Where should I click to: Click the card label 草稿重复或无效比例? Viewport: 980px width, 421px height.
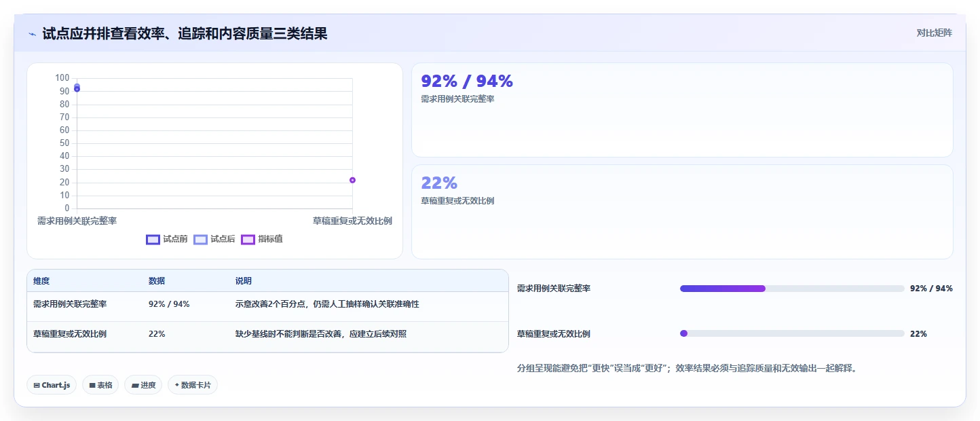click(457, 201)
